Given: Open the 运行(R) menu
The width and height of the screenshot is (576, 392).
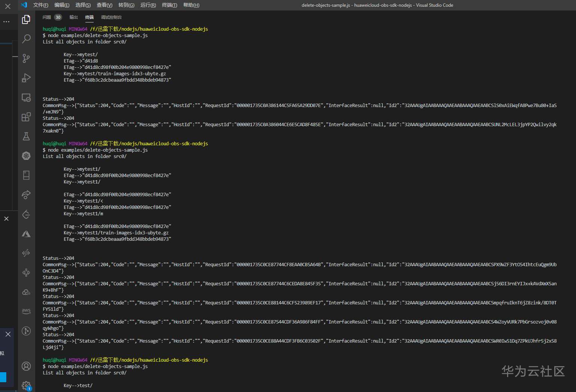Looking at the screenshot, I should click(148, 5).
